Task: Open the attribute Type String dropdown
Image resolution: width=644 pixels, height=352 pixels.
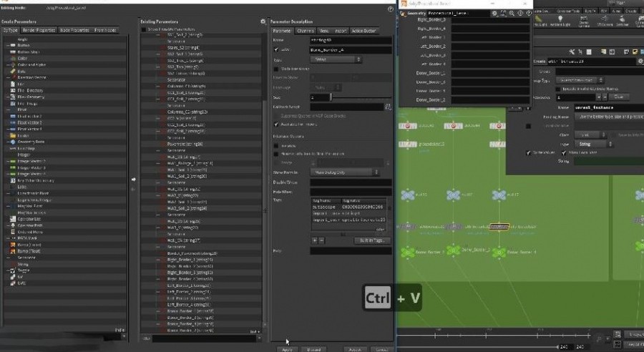Action: pyautogui.click(x=594, y=145)
